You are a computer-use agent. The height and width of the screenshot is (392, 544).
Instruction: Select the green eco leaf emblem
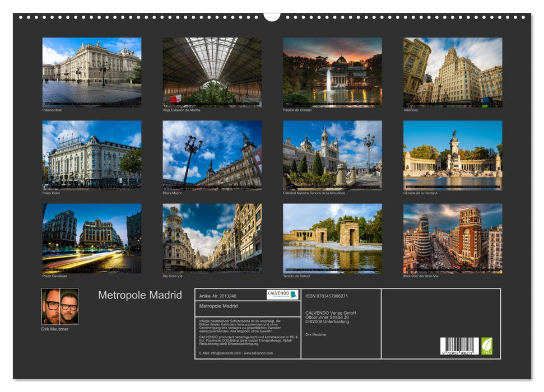click(x=487, y=346)
